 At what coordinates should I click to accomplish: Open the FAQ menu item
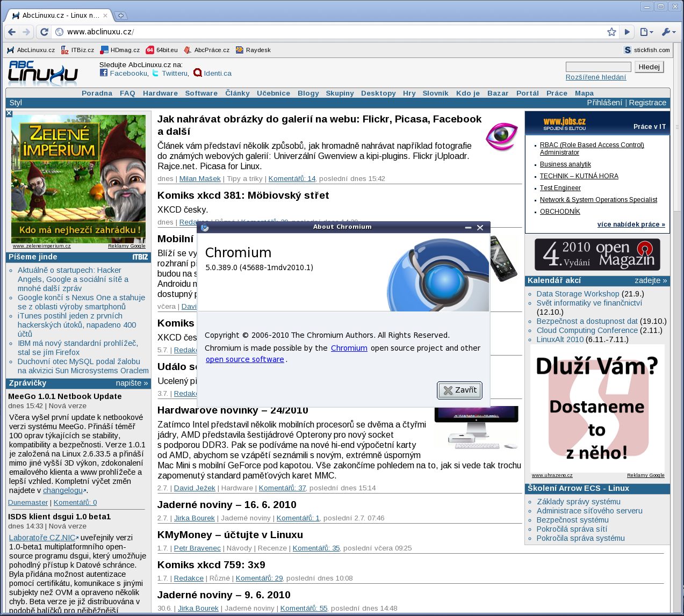click(127, 93)
